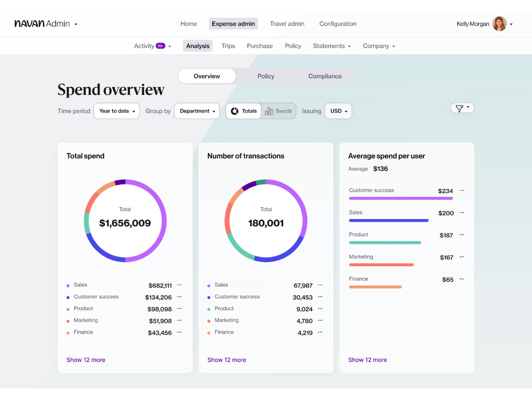Open the Travel admin menu
The width and height of the screenshot is (532, 399).
point(287,24)
